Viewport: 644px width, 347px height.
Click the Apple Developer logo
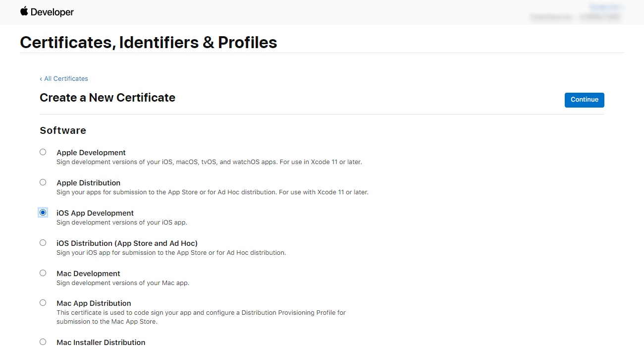coord(47,12)
